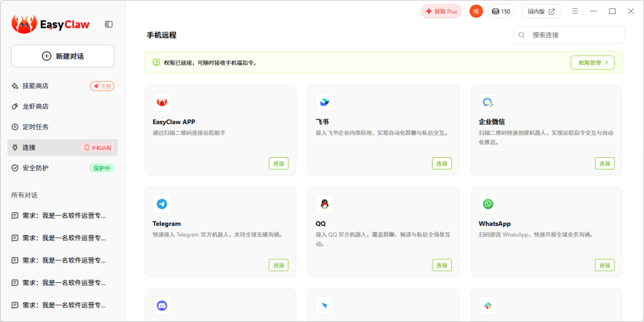644x322 pixels.
Task: Switch to 国内版 via the external link button
Action: [x=541, y=11]
